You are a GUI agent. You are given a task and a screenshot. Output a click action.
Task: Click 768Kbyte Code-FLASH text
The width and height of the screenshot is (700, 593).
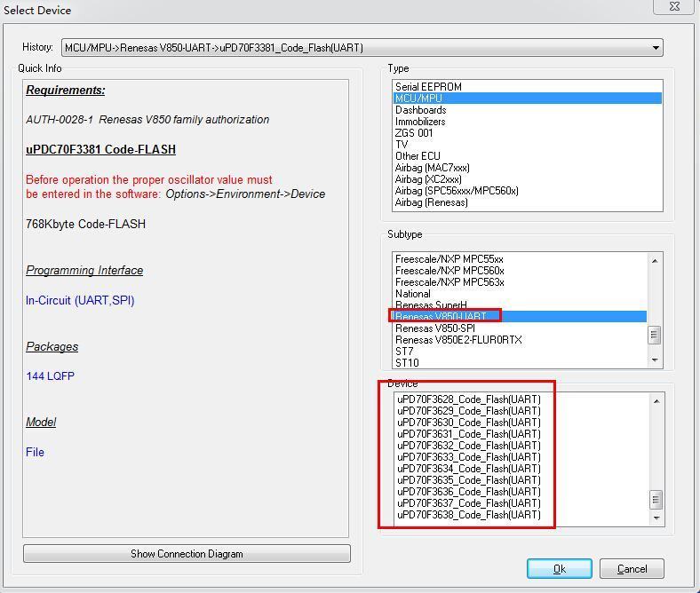(85, 224)
